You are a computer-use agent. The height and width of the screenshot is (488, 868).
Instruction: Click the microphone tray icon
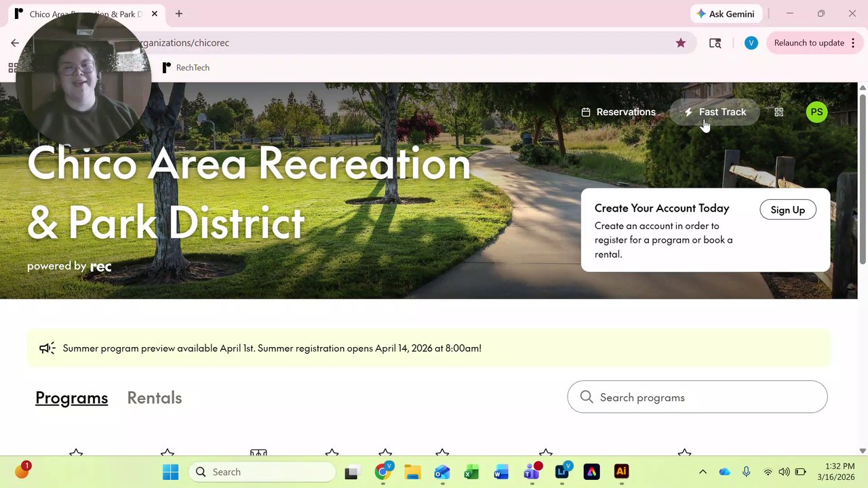pyautogui.click(x=746, y=472)
